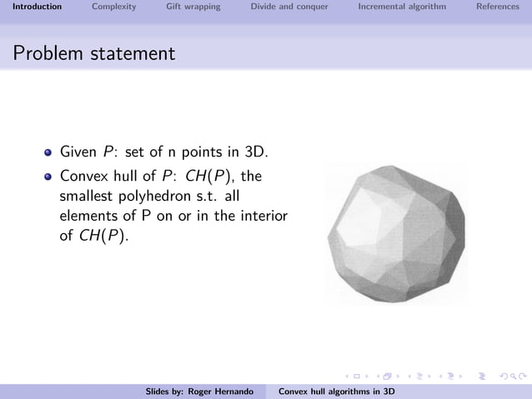532x399 pixels.
Task: Switch to Incremental algorithm section
Action: tap(402, 7)
